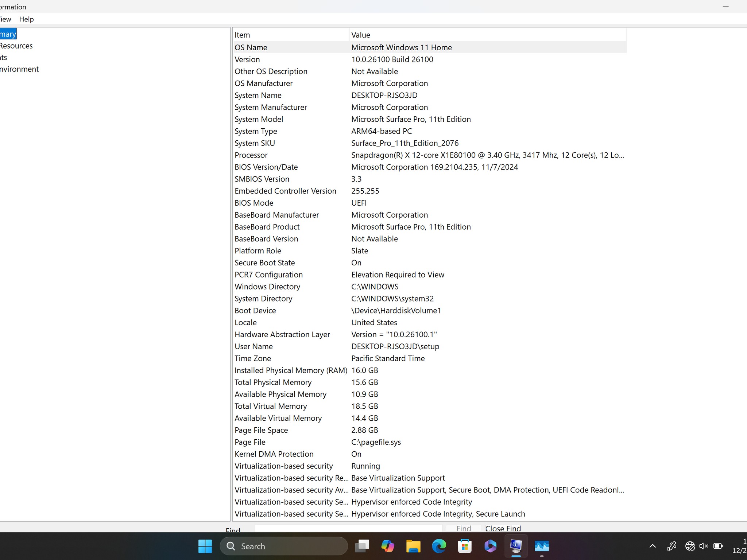747x560 pixels.
Task: Click the Windows Start button
Action: [205, 546]
